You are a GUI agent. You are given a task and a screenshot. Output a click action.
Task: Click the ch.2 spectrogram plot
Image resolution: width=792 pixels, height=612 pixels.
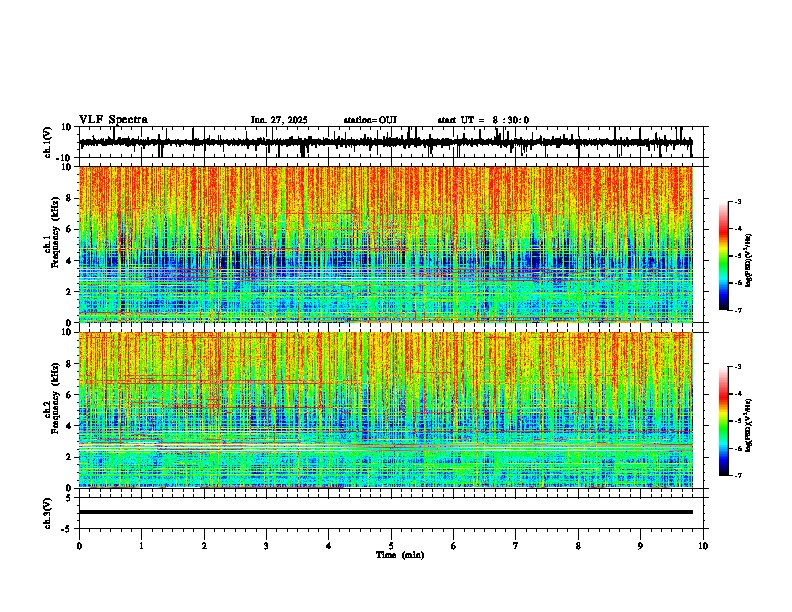pos(385,410)
